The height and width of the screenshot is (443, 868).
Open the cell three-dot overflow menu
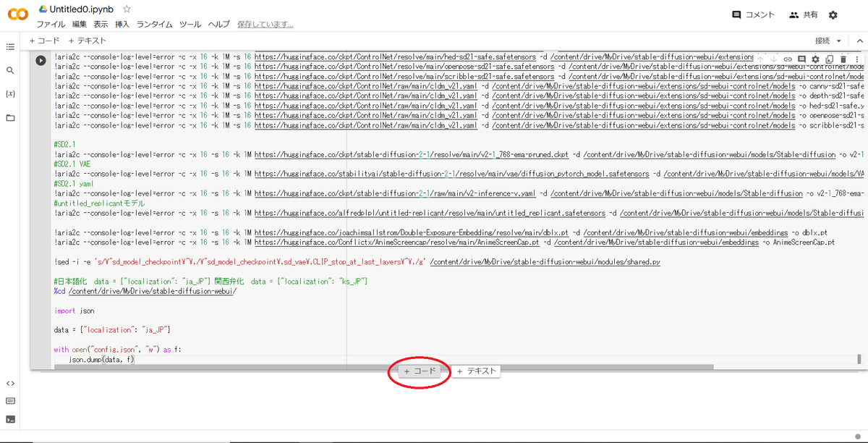click(856, 59)
